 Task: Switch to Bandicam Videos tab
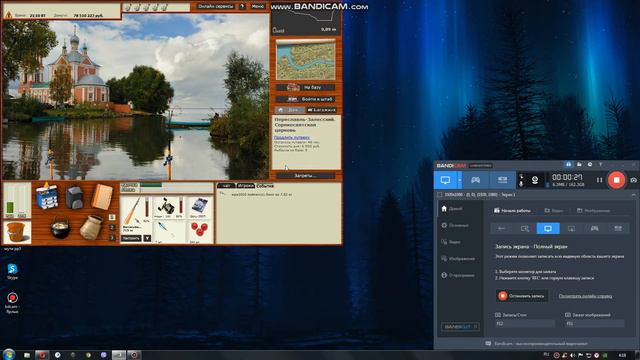coord(554,211)
